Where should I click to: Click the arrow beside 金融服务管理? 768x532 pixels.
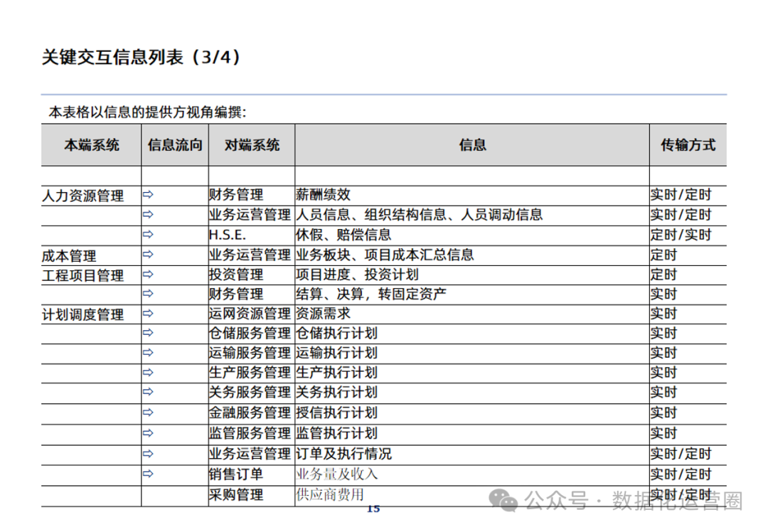pos(148,413)
